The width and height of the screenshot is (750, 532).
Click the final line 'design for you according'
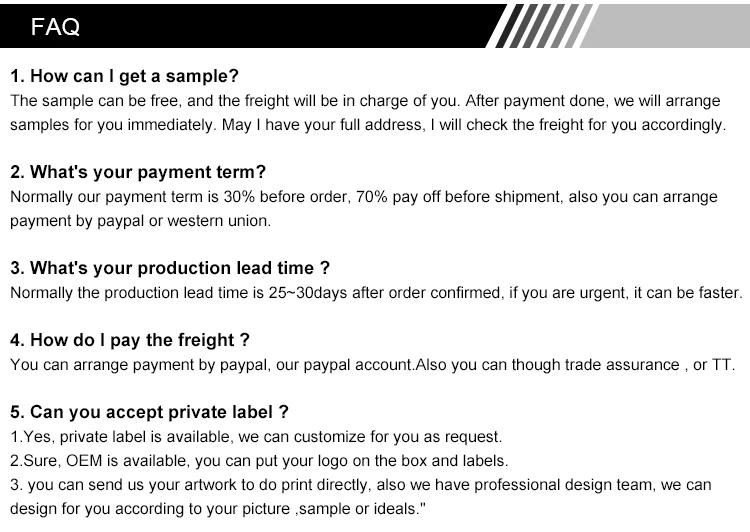click(x=218, y=509)
